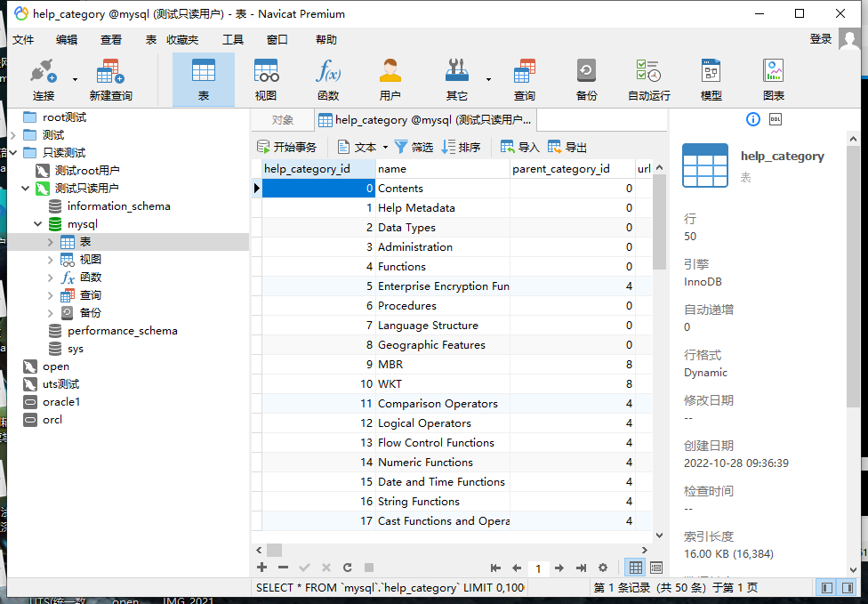This screenshot has width=868, height=604.
Task: Open the connection type dropdown arrow
Action: pyautogui.click(x=75, y=80)
